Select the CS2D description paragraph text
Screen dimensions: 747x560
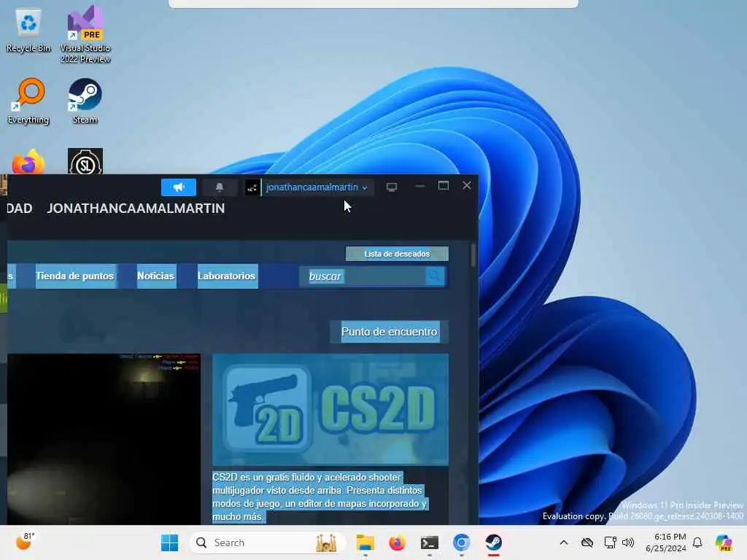320,497
